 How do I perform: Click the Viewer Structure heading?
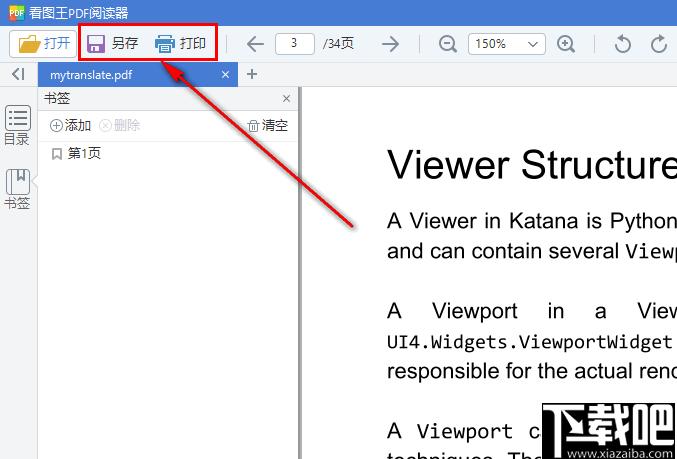(532, 165)
